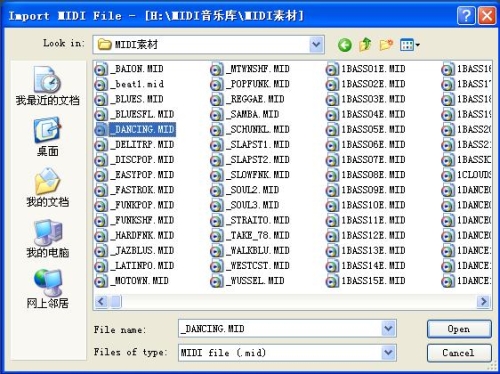Select file name _TAKE_78.MID

pos(258,235)
